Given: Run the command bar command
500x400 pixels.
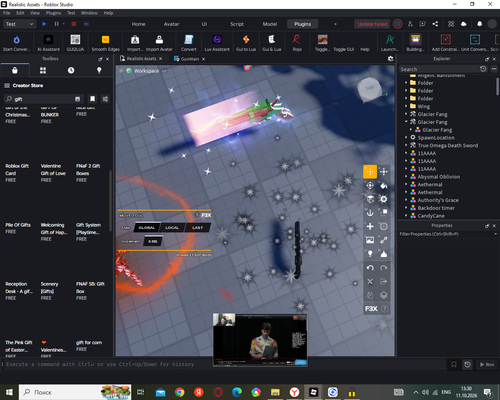Looking at the screenshot, I should pos(487,364).
